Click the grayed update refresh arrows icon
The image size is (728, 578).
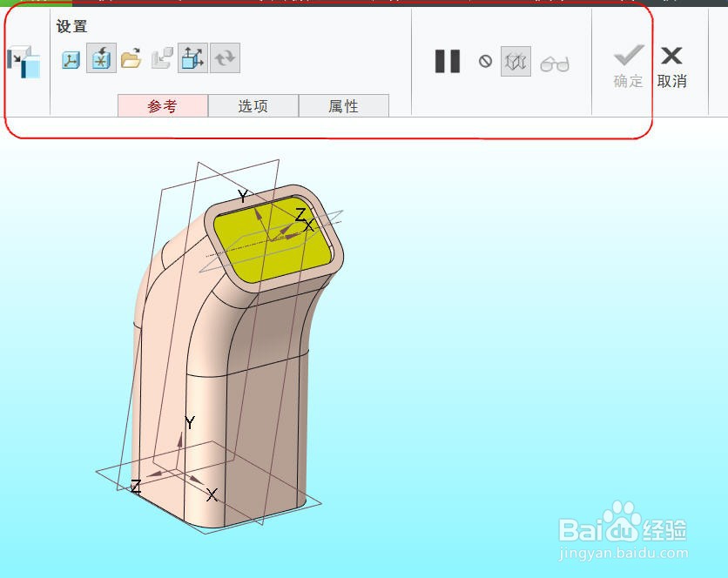tap(226, 58)
